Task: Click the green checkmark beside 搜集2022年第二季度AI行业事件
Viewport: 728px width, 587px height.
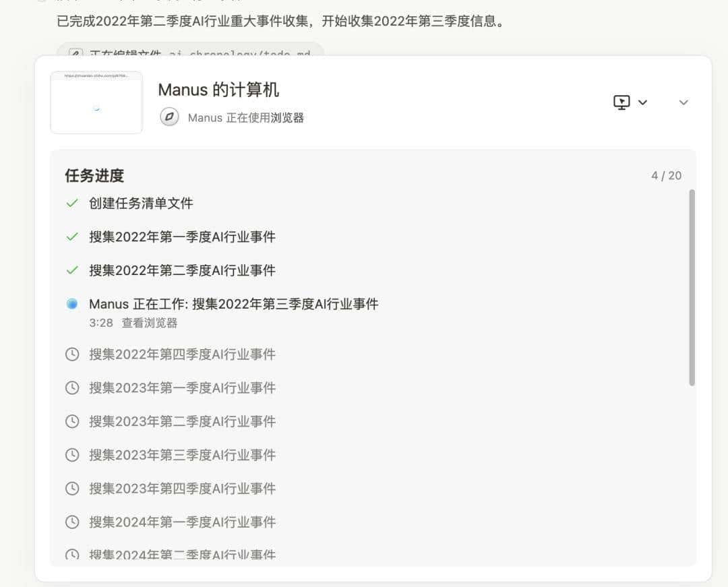Action: click(x=72, y=270)
